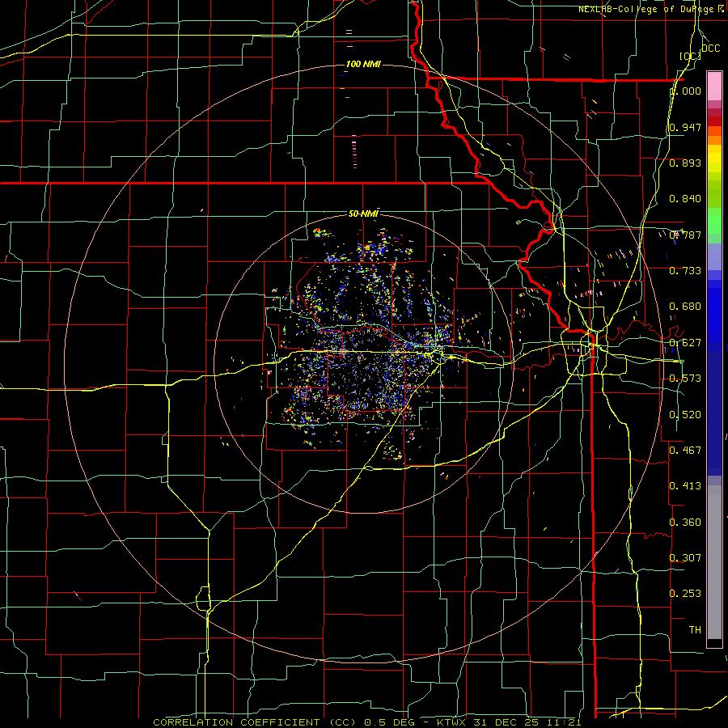Select the 0.947 color scale value
728x728 pixels.
pos(685,127)
